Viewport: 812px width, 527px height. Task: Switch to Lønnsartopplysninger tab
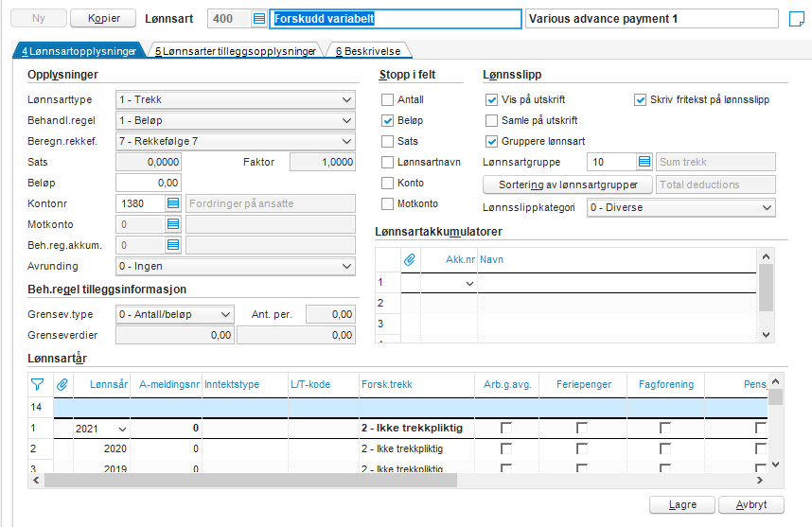(79, 51)
